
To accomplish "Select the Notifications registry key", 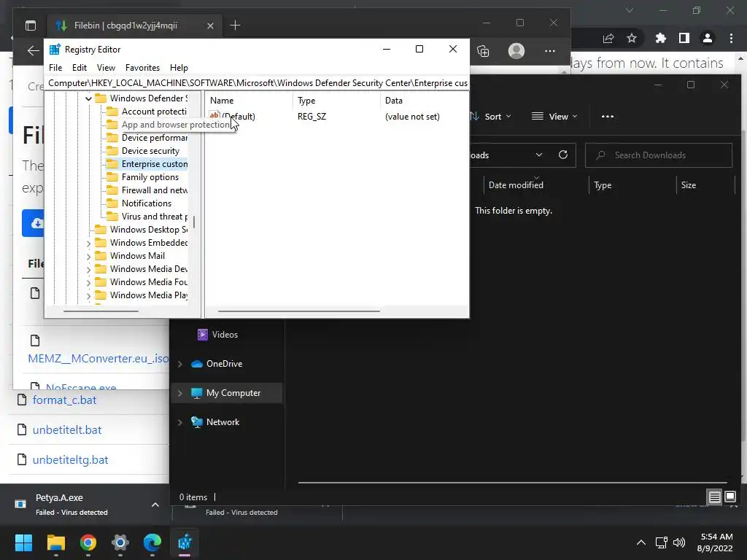I will click(146, 203).
